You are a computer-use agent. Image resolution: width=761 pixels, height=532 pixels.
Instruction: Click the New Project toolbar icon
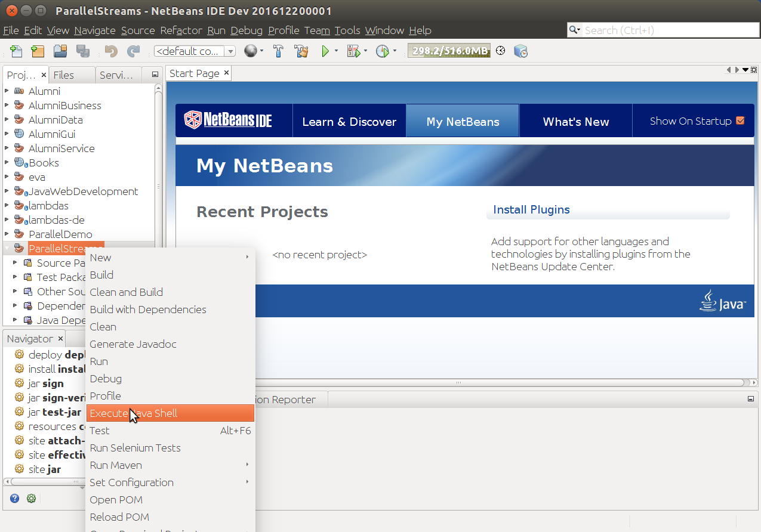coord(38,51)
